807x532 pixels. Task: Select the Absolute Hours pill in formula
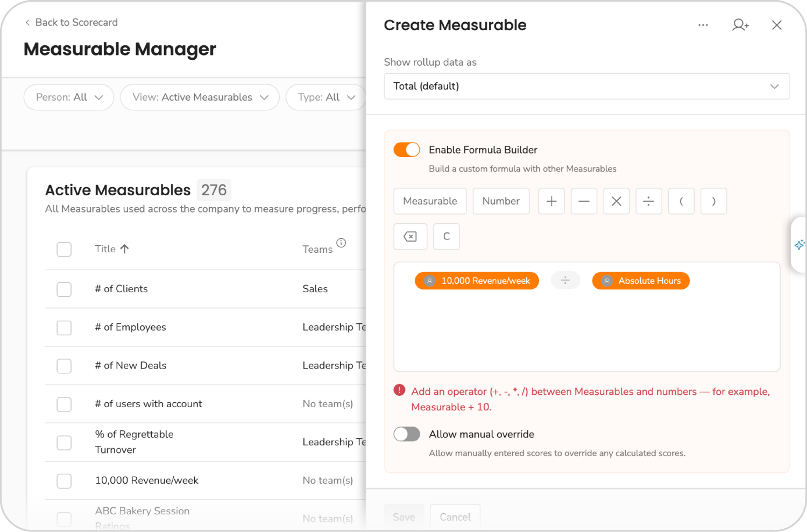641,280
